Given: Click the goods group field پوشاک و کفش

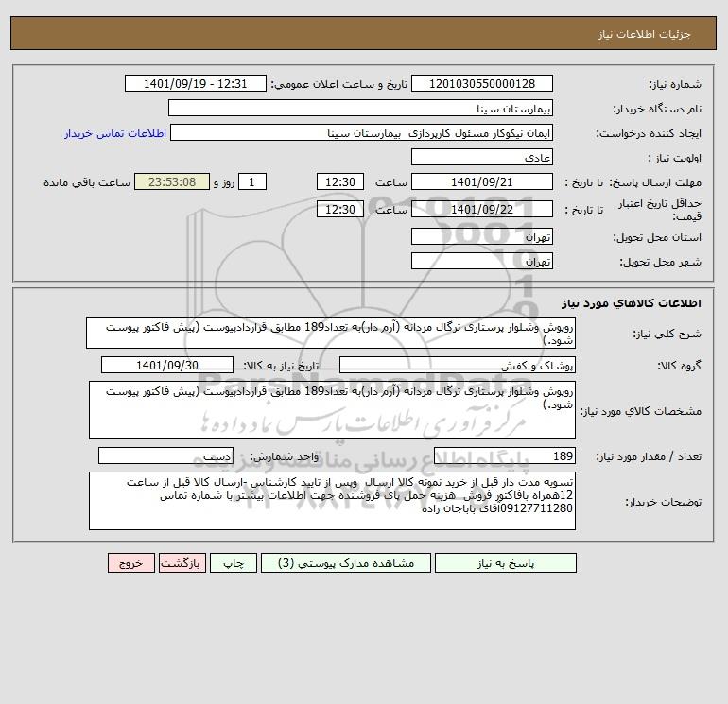Looking at the screenshot, I should tap(458, 365).
